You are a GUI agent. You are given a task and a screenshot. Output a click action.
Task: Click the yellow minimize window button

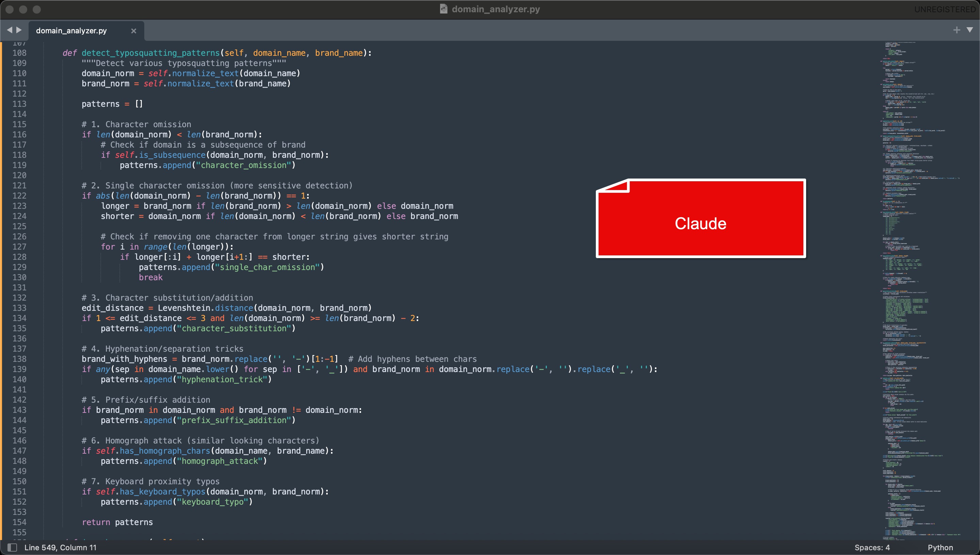23,9
